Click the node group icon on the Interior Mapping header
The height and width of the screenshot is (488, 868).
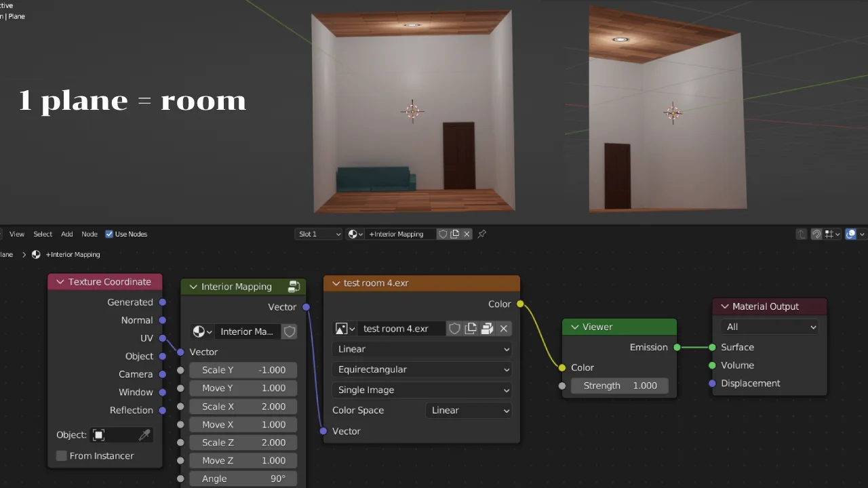(x=294, y=287)
